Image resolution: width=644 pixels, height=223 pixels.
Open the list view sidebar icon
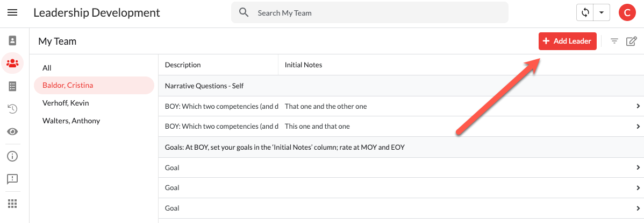click(x=12, y=86)
